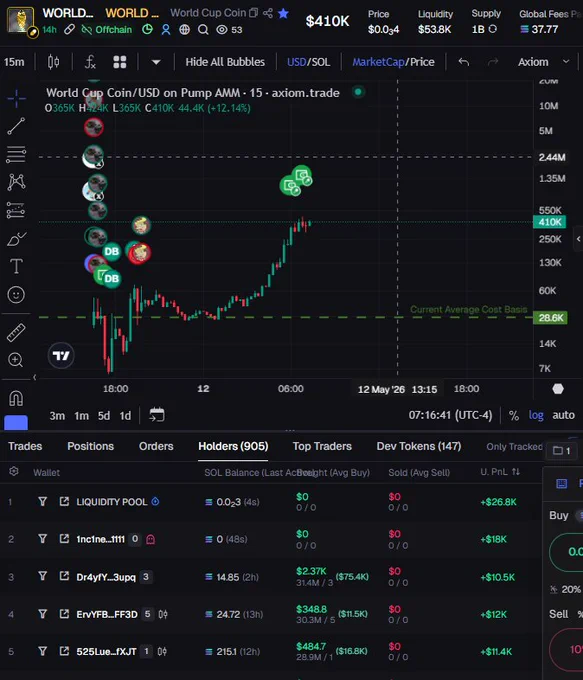Open the Top Traders tab
The height and width of the screenshot is (680, 583).
click(322, 446)
